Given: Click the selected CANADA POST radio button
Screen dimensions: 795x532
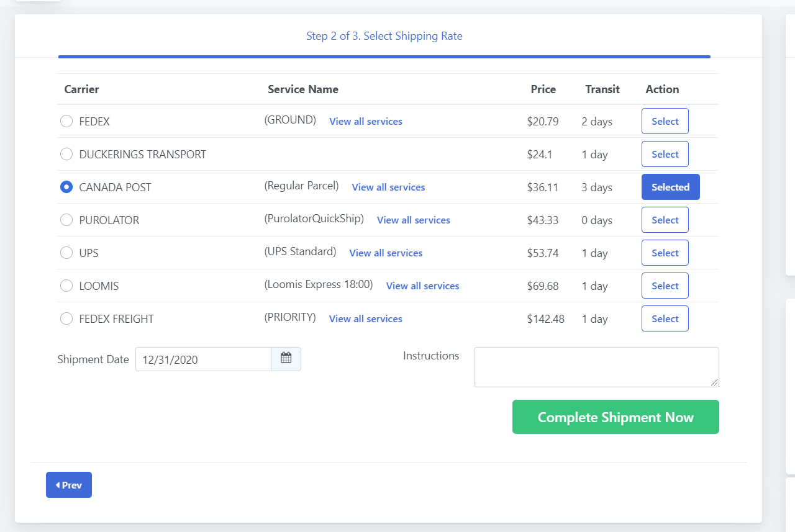Looking at the screenshot, I should point(66,187).
